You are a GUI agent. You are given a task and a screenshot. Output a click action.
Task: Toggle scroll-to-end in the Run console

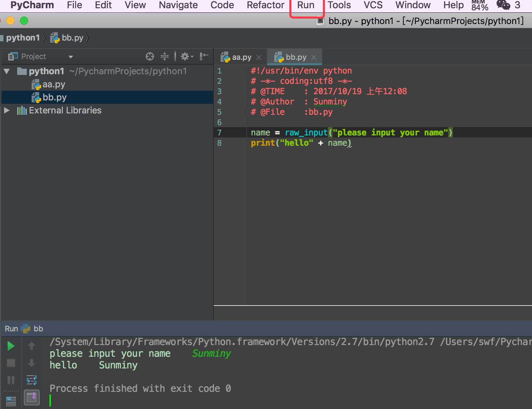(x=32, y=397)
